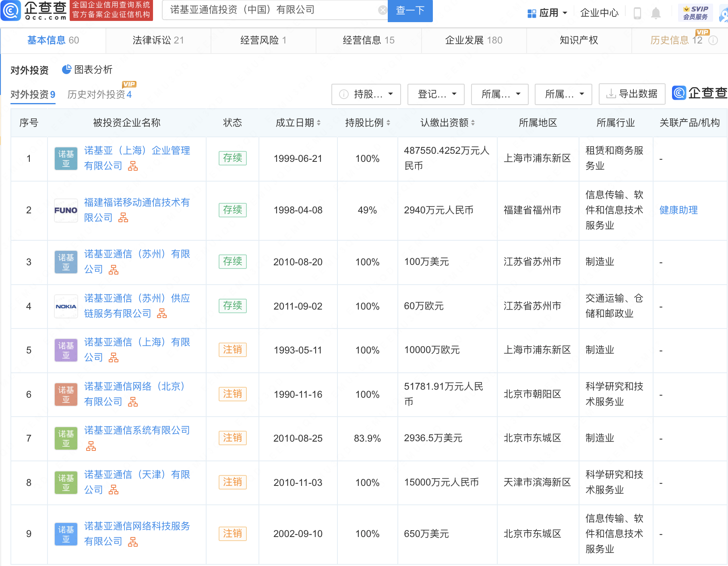Viewport: 728px width, 566px height.
Task: Open equity chart icon for 诺基亚通信系统有限公司
Action: click(91, 446)
